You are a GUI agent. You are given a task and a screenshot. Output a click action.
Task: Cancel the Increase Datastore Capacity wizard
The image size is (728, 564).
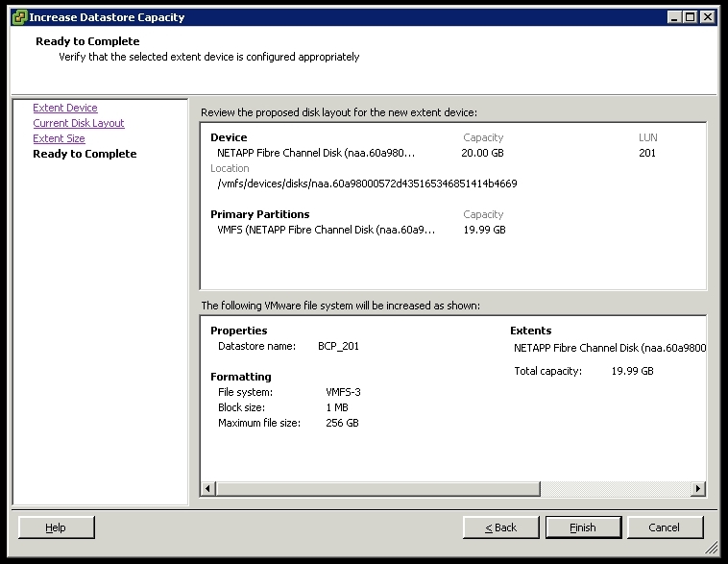[x=665, y=527]
